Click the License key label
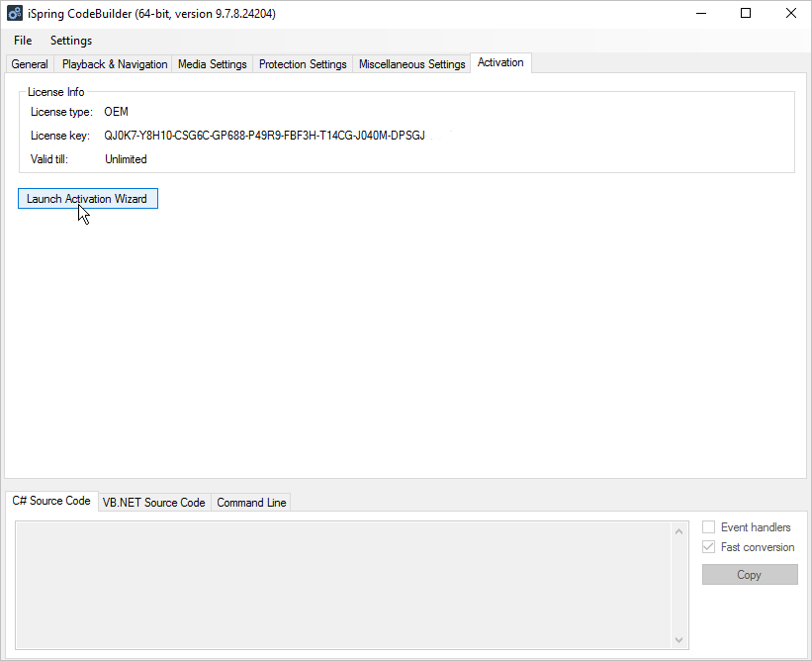 60,136
